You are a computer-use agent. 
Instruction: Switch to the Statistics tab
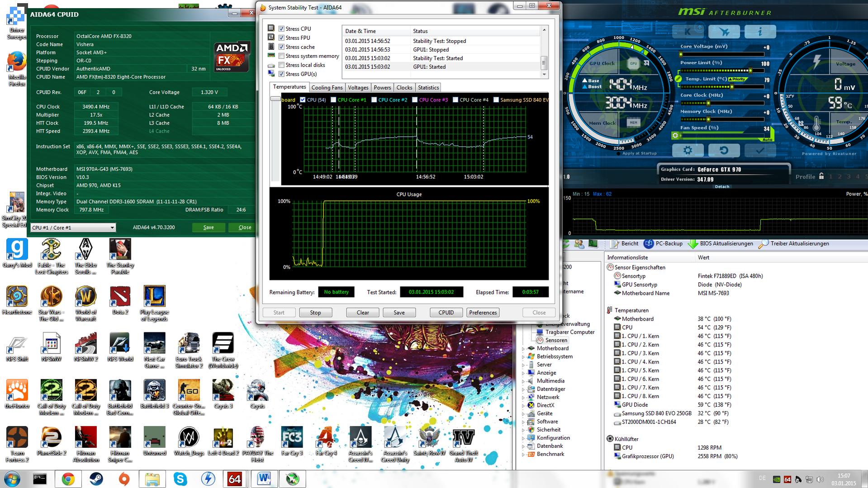(x=428, y=88)
